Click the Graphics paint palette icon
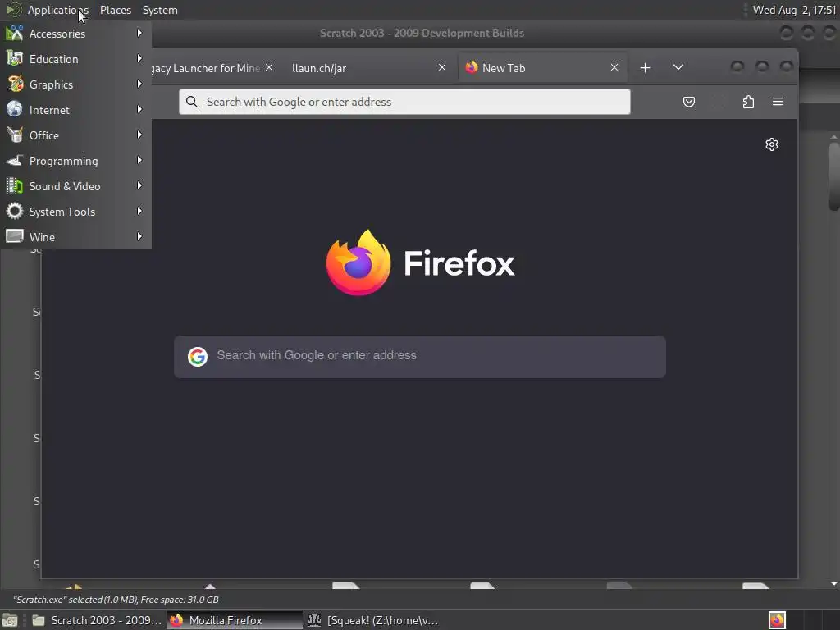This screenshot has height=630, width=840. click(15, 84)
